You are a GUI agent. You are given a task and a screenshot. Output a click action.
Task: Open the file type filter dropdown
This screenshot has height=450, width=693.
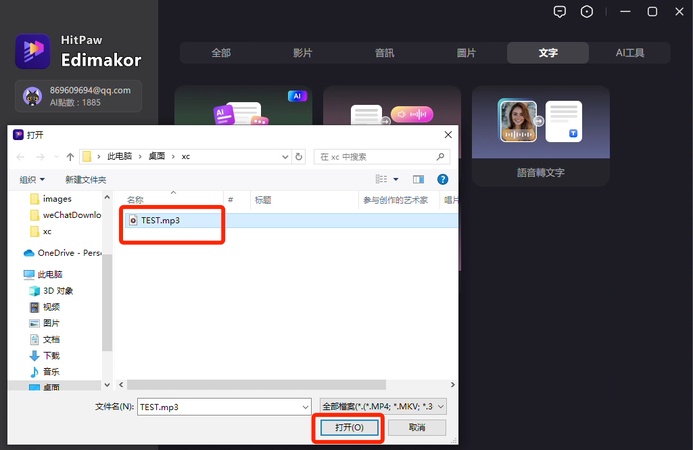click(x=383, y=406)
